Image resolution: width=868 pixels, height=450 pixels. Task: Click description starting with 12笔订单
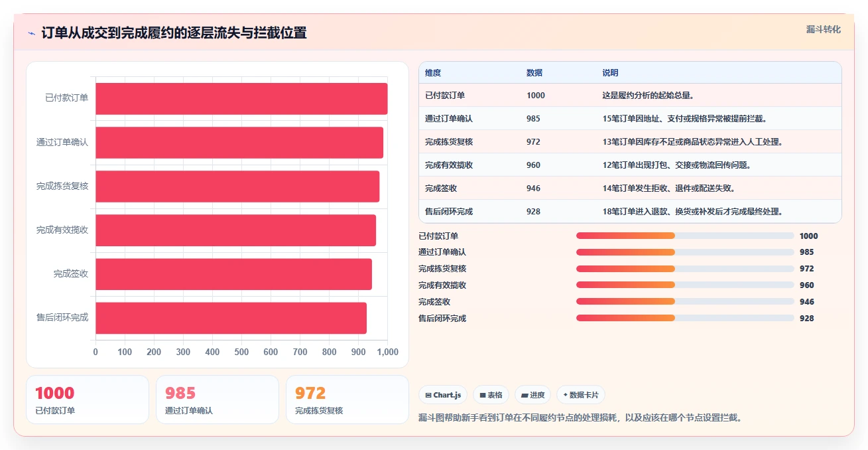676,165
